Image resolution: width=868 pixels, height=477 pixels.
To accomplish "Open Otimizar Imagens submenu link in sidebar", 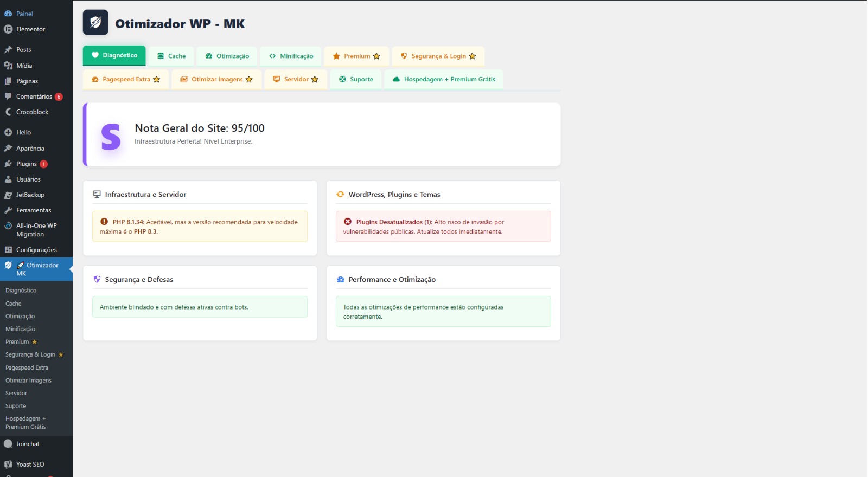I will pyautogui.click(x=28, y=381).
